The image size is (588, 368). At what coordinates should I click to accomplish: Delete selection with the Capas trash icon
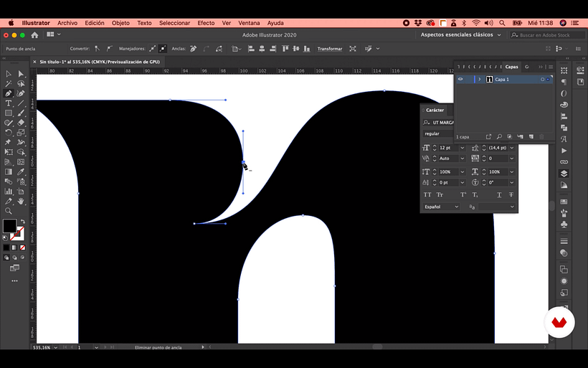(541, 136)
